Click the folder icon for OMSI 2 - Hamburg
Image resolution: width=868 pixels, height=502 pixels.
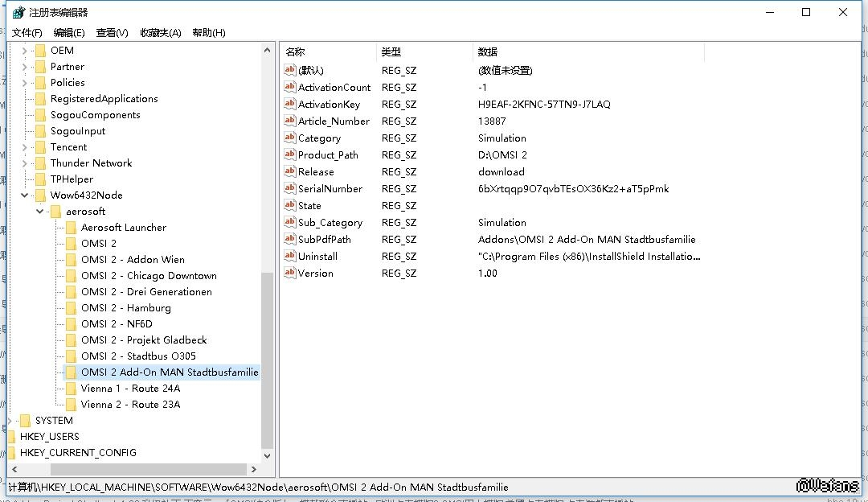(x=71, y=308)
